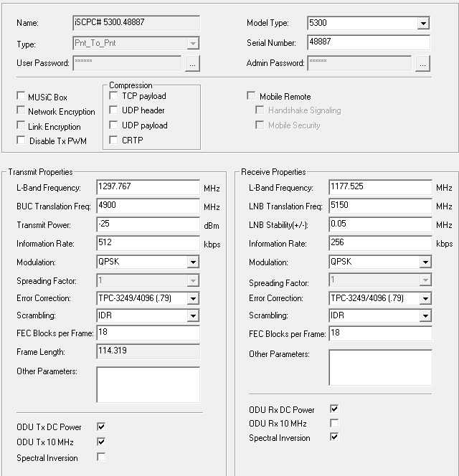Click the User Password field

pos(127,63)
